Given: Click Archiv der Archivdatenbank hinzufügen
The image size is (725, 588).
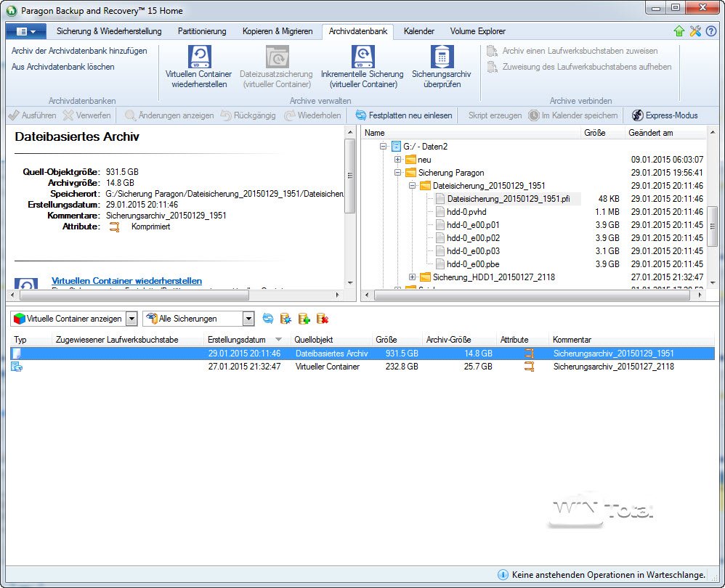Looking at the screenshot, I should (79, 51).
